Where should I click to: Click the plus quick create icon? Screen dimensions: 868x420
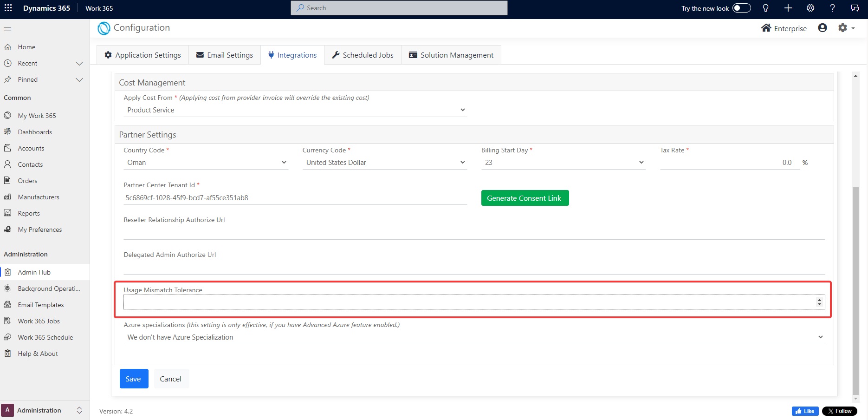(x=788, y=8)
